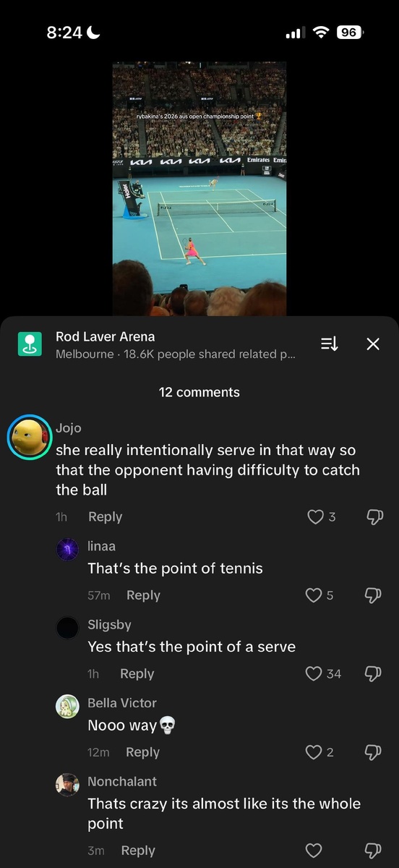Close the comments panel
The height and width of the screenshot is (868, 399).
click(x=373, y=344)
